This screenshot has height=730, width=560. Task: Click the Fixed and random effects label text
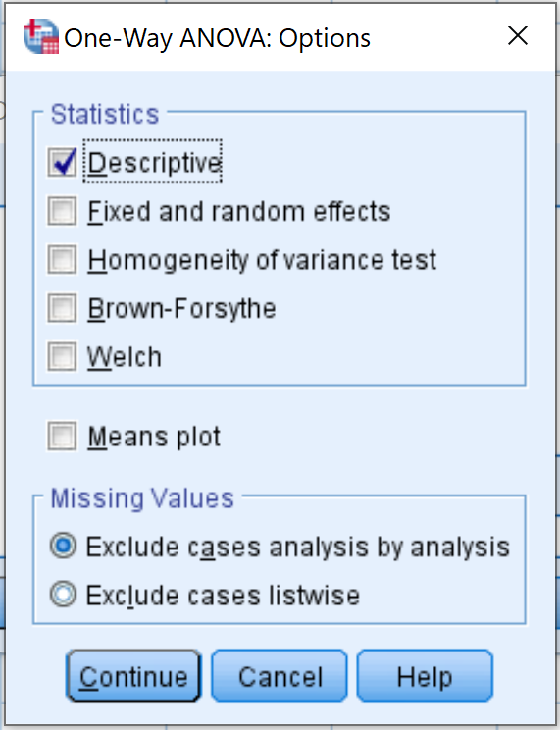coord(238,212)
